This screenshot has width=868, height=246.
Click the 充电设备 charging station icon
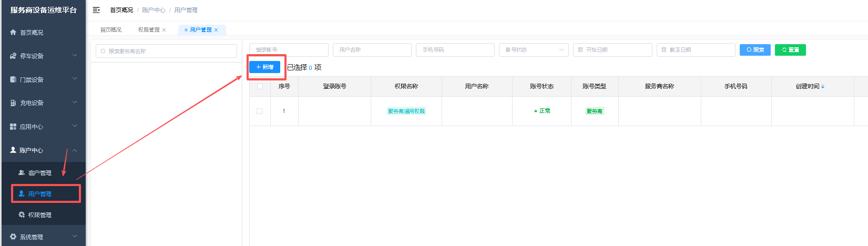13,103
